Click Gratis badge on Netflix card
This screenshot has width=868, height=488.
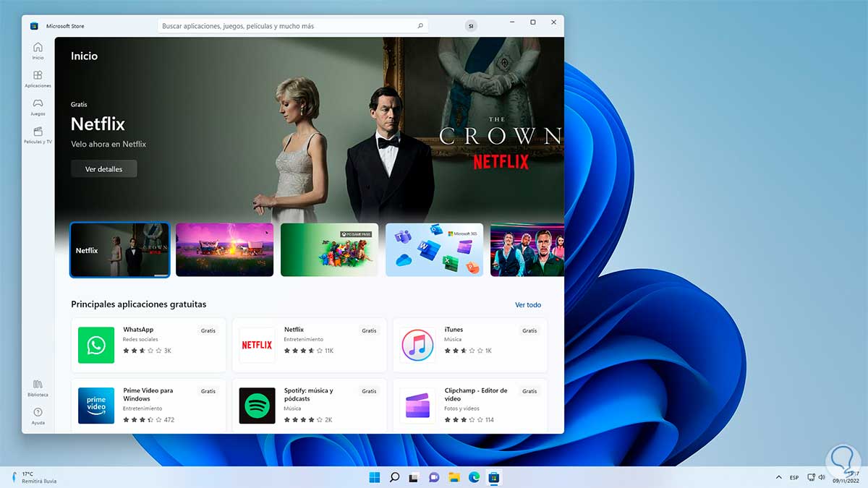tap(369, 330)
